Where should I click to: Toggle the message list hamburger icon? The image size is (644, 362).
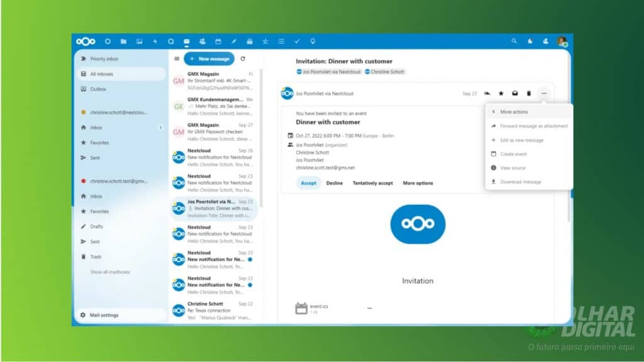pos(177,58)
